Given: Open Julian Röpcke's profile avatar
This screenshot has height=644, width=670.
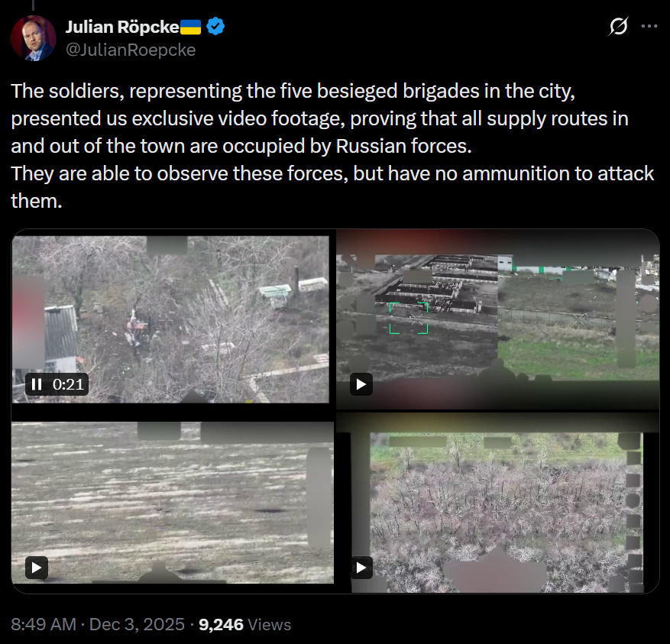Looking at the screenshot, I should tap(34, 38).
